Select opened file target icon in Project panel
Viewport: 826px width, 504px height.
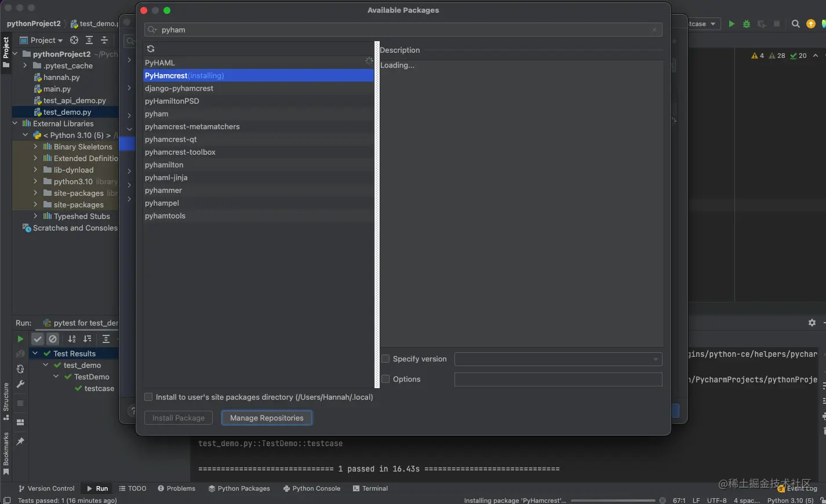click(x=74, y=40)
